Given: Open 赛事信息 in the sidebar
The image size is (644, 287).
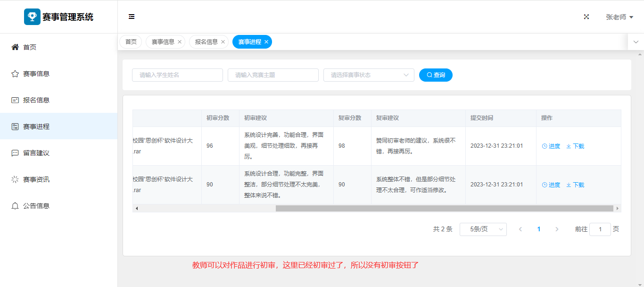Looking at the screenshot, I should tap(36, 74).
